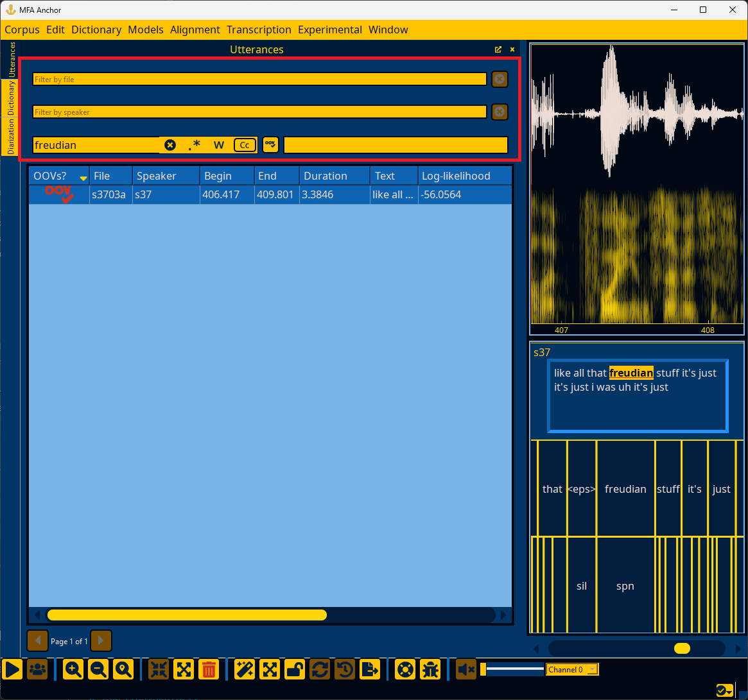Click the red OOV check icon in row s3703a

click(x=59, y=194)
